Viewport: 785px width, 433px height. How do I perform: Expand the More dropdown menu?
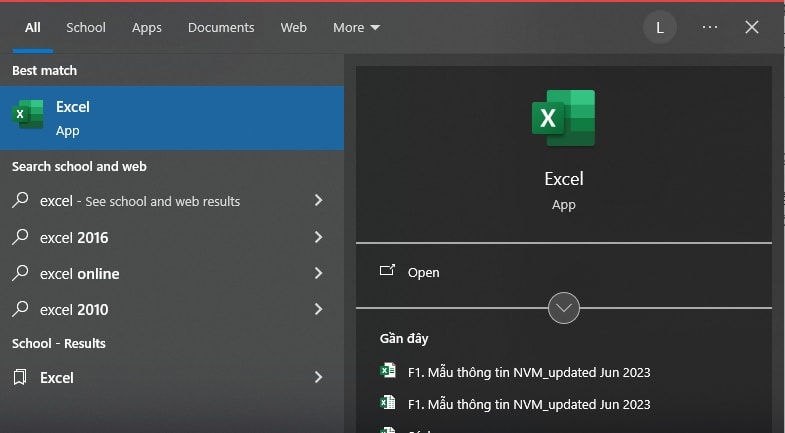[356, 28]
